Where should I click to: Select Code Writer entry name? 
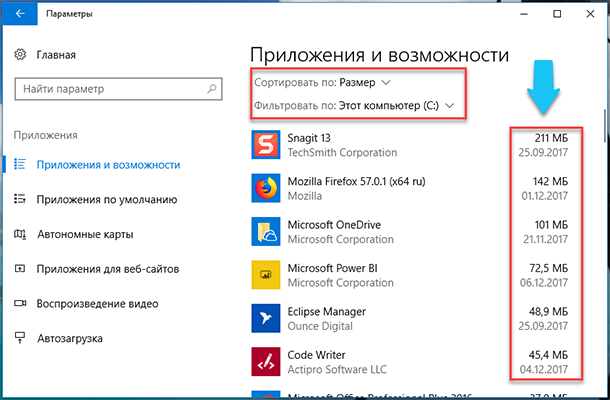316,355
